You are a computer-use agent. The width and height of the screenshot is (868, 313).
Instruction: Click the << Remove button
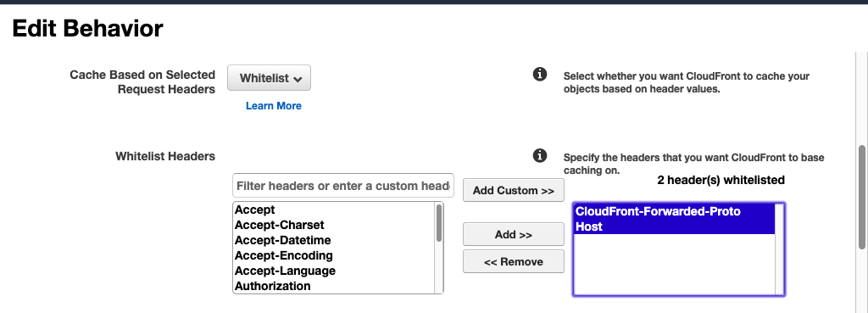click(x=513, y=261)
